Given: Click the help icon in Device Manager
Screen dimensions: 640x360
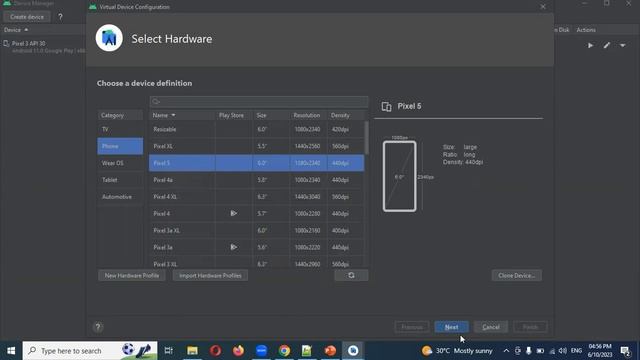Looking at the screenshot, I should point(60,17).
